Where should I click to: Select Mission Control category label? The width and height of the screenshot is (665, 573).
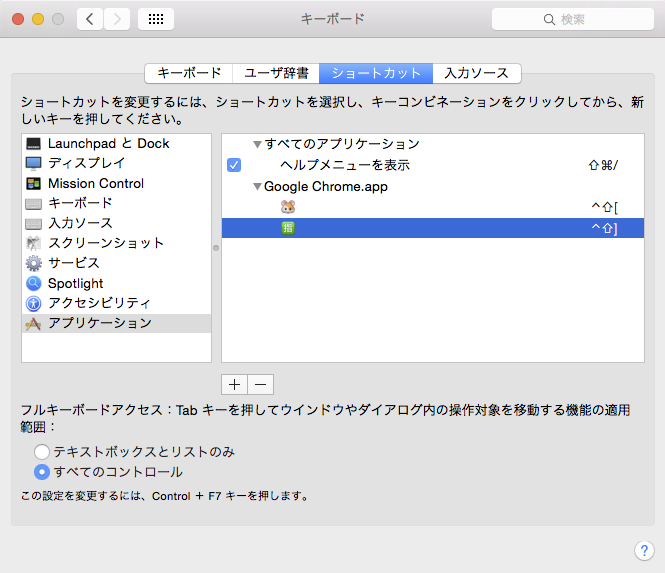(x=96, y=184)
